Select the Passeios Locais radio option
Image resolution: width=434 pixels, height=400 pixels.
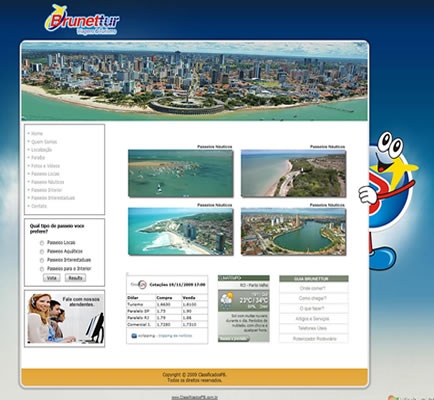42,243
